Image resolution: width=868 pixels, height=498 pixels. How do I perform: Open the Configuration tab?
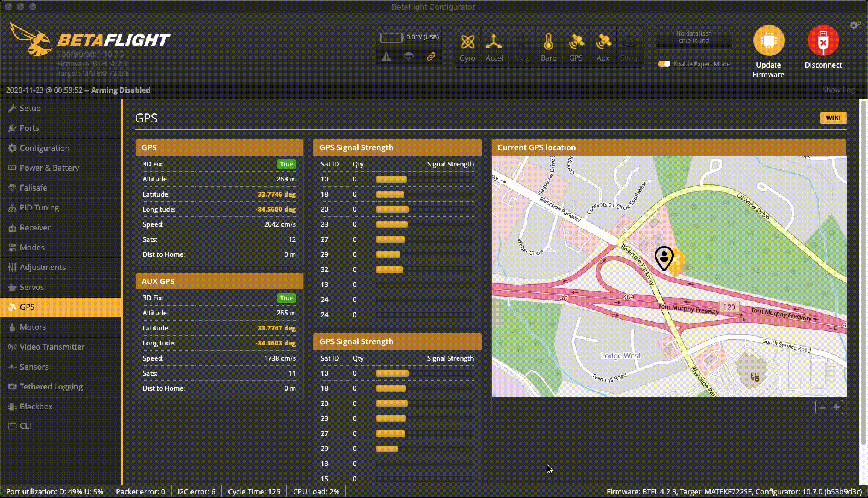tap(60, 148)
